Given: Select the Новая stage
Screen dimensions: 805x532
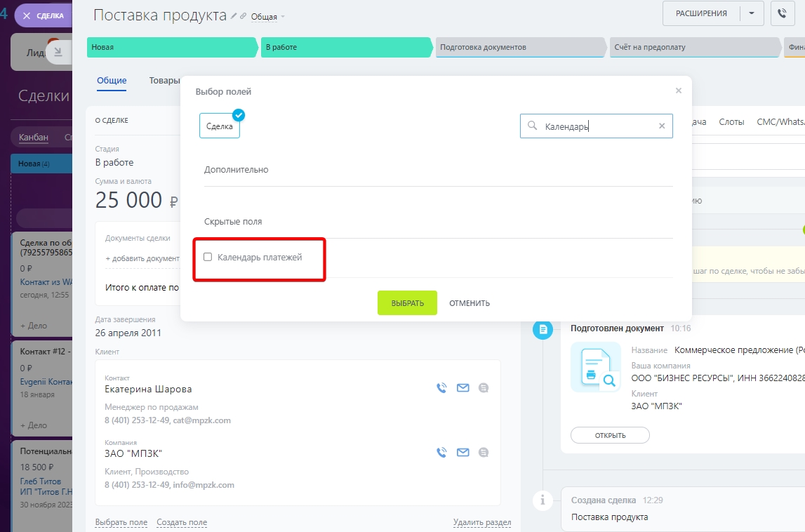Looking at the screenshot, I should point(172,47).
